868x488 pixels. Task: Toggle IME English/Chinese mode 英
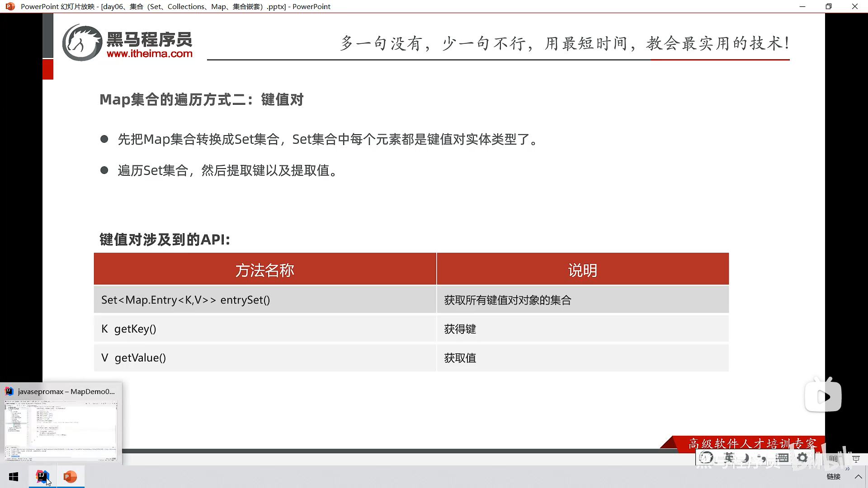(728, 458)
